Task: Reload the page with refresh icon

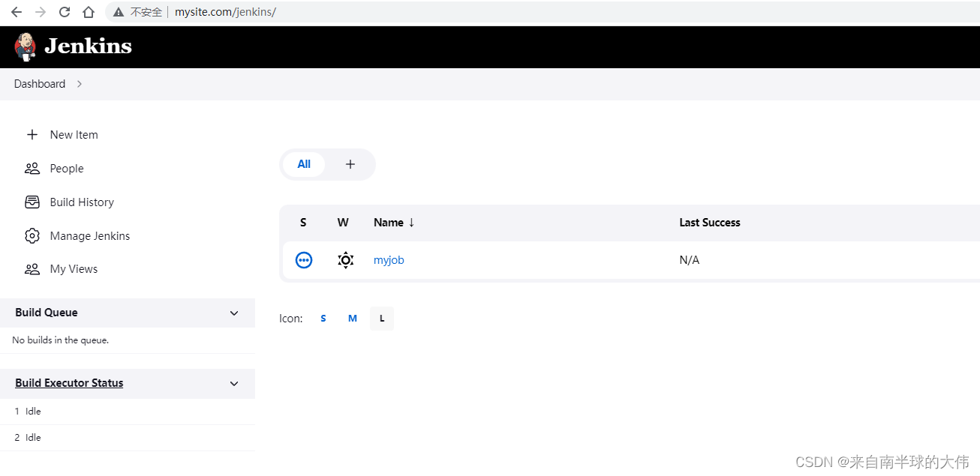Action: (65, 12)
